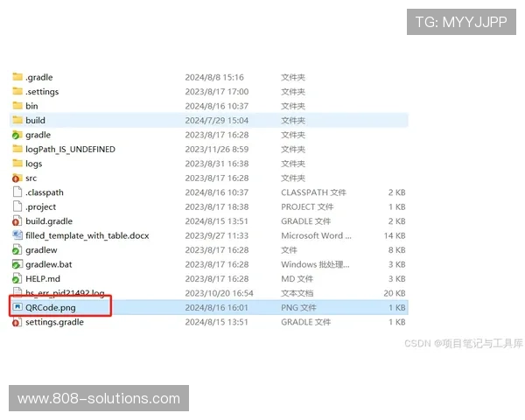
Task: Select the logPath_IS_UNDEFINED folder name
Action: [70, 149]
